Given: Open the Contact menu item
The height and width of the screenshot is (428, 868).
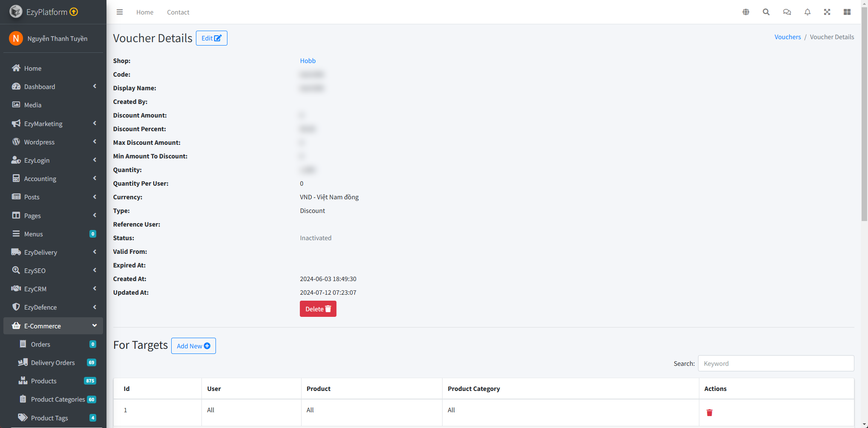Looking at the screenshot, I should pyautogui.click(x=178, y=12).
